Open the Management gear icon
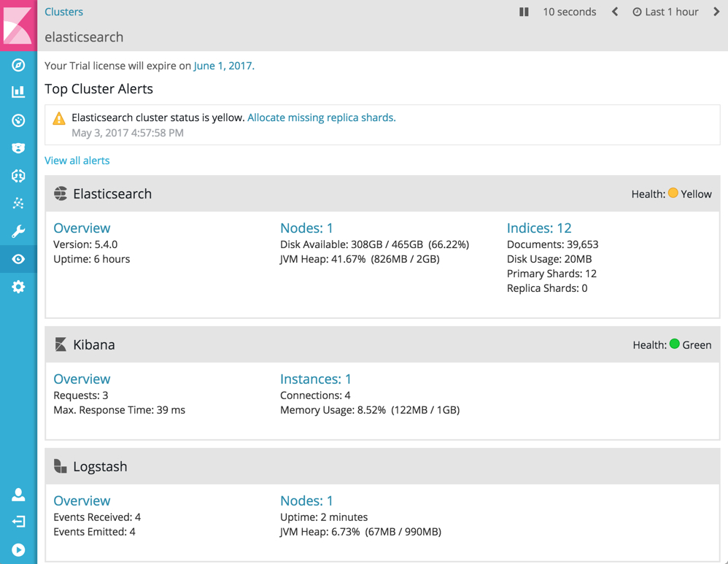Screen dimensions: 728x564 coord(18,287)
